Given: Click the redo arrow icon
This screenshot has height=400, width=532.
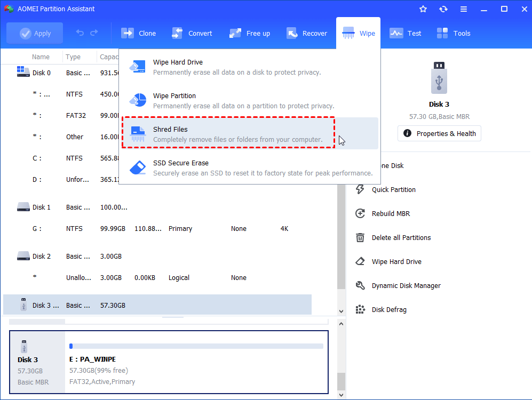Looking at the screenshot, I should [94, 33].
